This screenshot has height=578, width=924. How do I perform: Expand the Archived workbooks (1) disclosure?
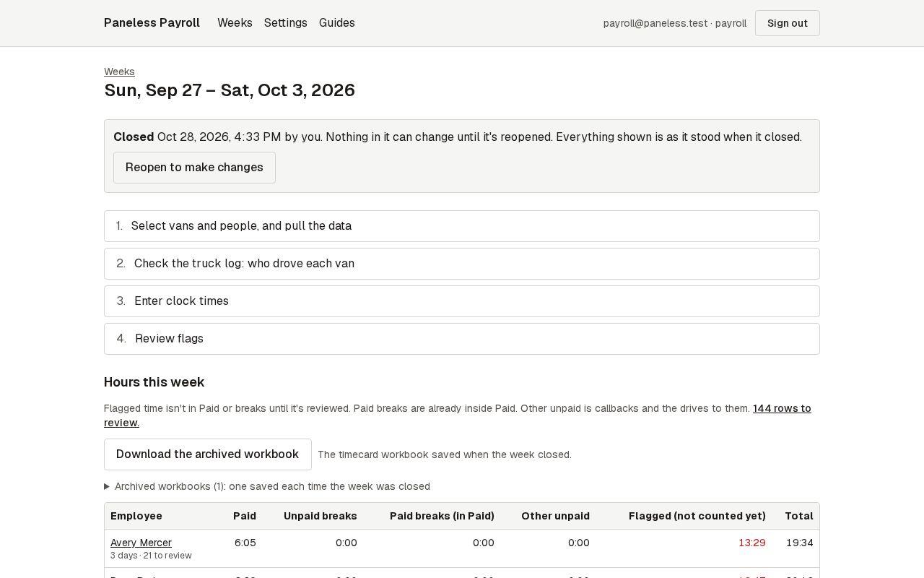(x=267, y=486)
